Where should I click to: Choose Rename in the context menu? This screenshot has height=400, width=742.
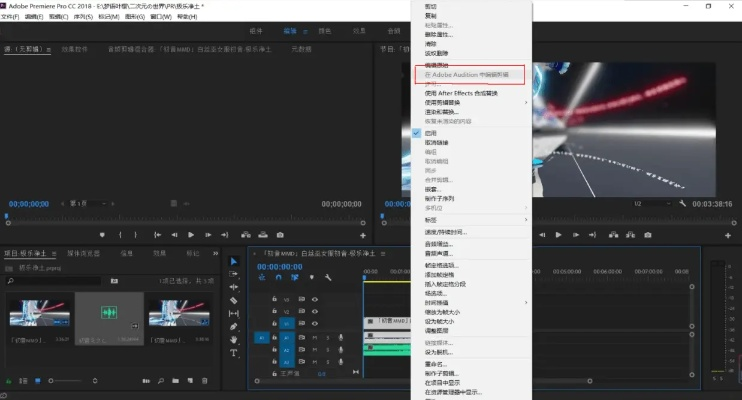(436, 364)
